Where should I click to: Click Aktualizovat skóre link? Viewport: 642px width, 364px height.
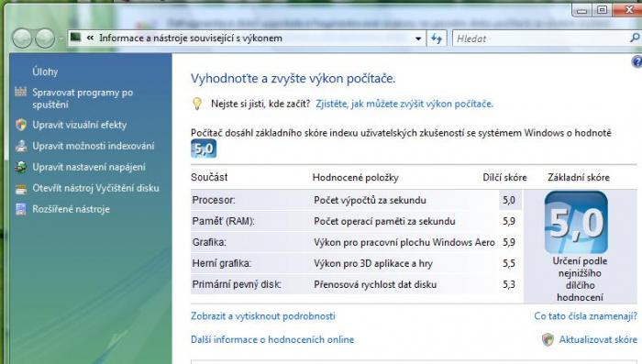(598, 339)
